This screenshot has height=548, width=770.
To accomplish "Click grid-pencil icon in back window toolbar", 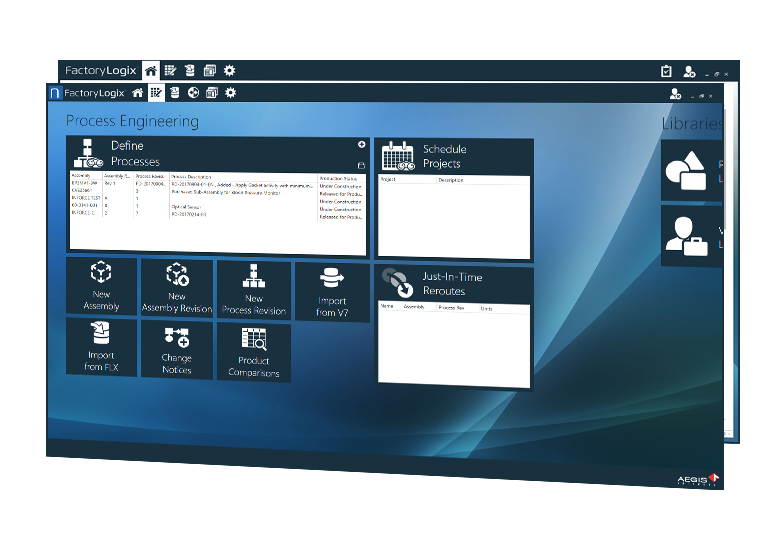I will (170, 71).
